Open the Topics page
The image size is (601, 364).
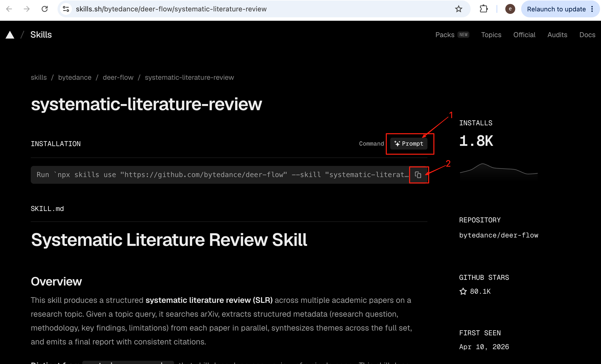[x=491, y=35]
